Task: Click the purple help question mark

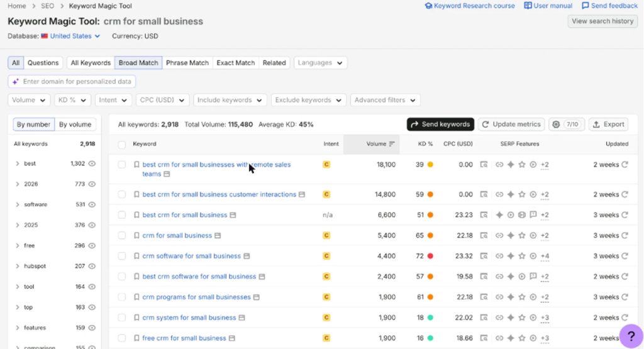Action: tap(631, 336)
